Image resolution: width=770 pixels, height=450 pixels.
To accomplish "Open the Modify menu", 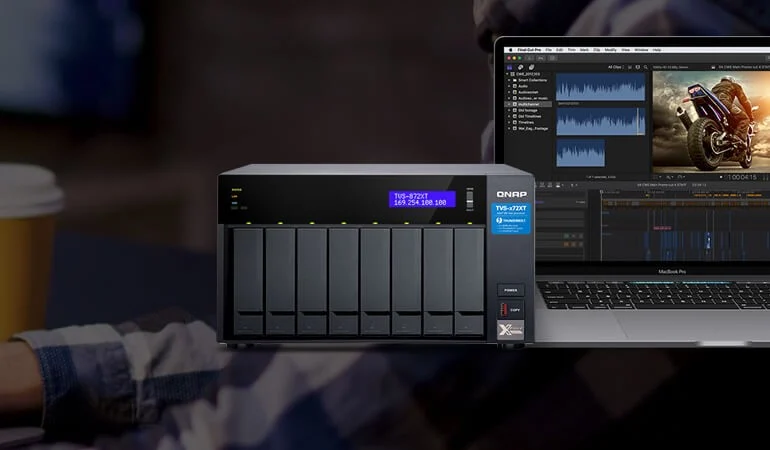I will tap(610, 50).
